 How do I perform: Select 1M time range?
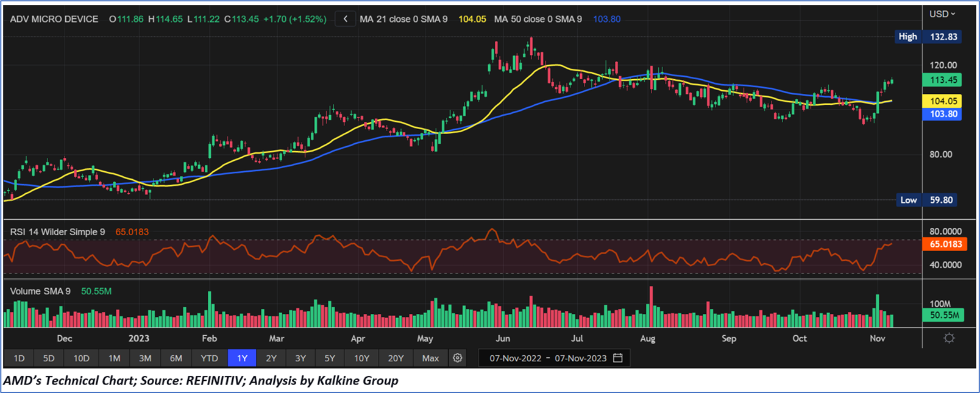click(114, 358)
